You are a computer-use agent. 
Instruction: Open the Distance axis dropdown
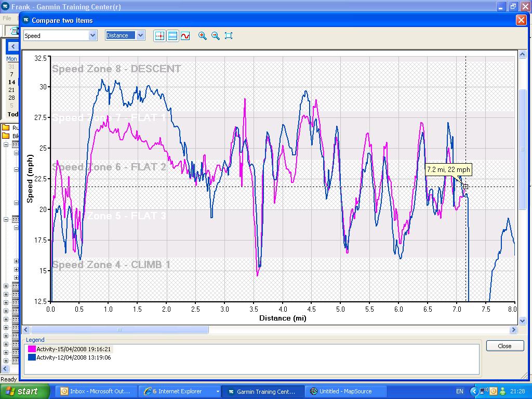tap(140, 35)
